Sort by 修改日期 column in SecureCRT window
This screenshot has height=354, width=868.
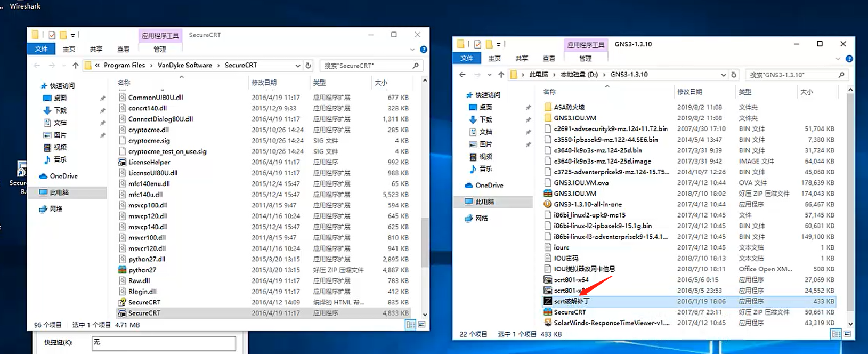264,83
